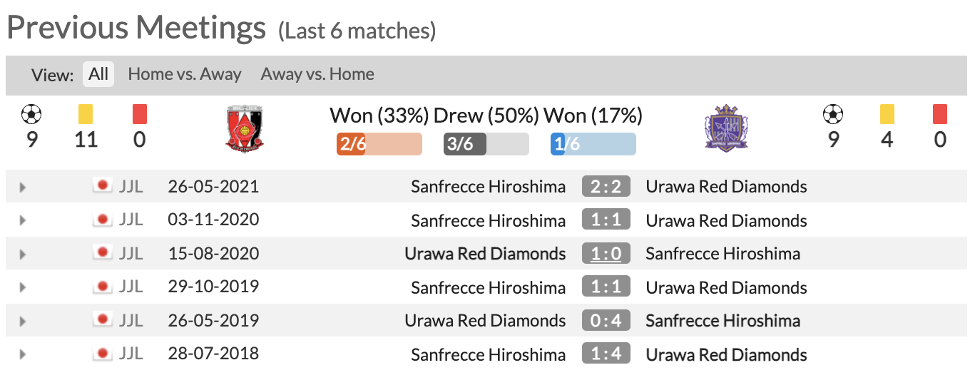Click JJL league label on 03-11-2020 row
This screenshot has height=375, width=980.
pos(131,220)
